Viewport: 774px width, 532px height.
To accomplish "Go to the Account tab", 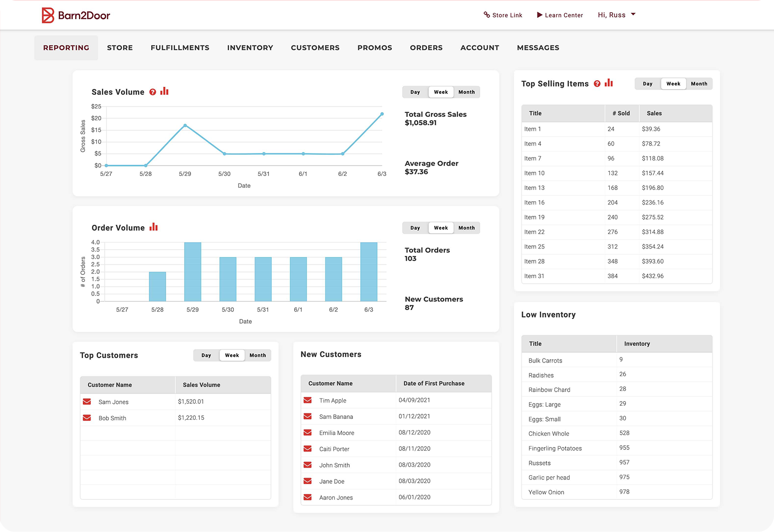I will coord(480,48).
